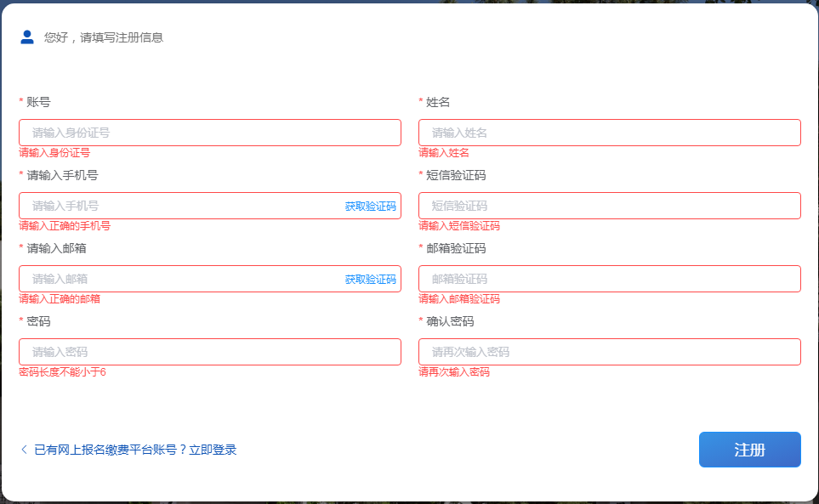Click the 请输入邮箱 field label
The image size is (819, 504).
[56, 248]
